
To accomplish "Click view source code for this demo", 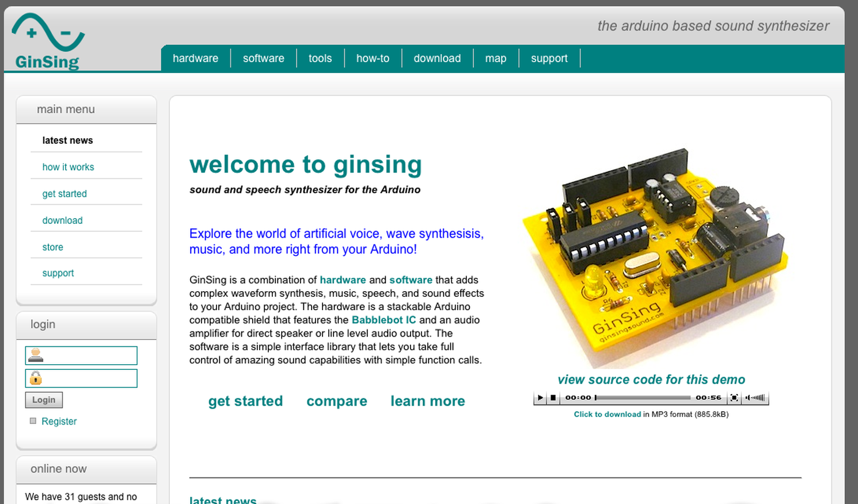I will coord(651,380).
